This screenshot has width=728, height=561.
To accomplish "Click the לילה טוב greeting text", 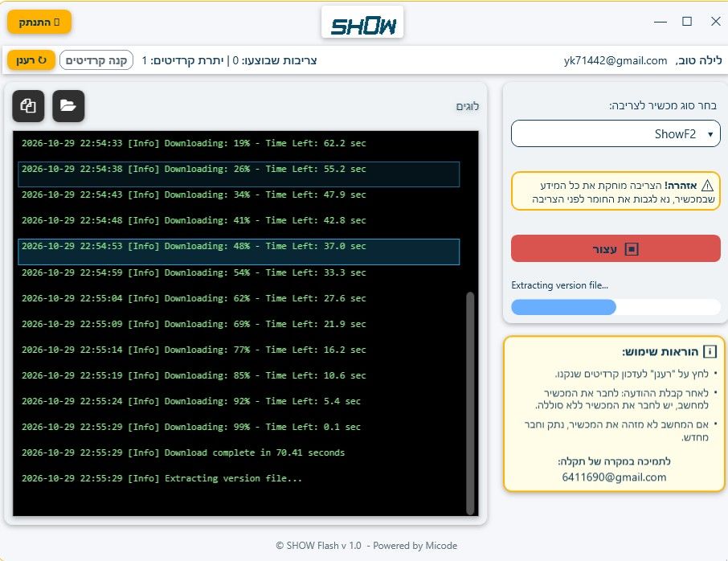I will click(x=698, y=60).
